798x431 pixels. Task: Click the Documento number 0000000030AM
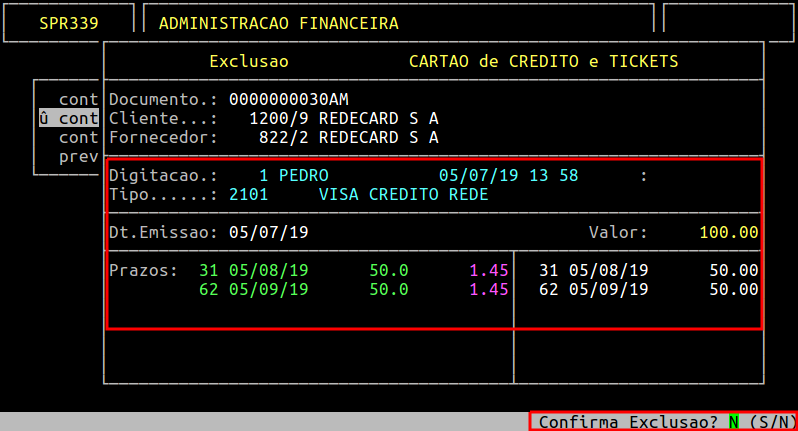(x=288, y=100)
